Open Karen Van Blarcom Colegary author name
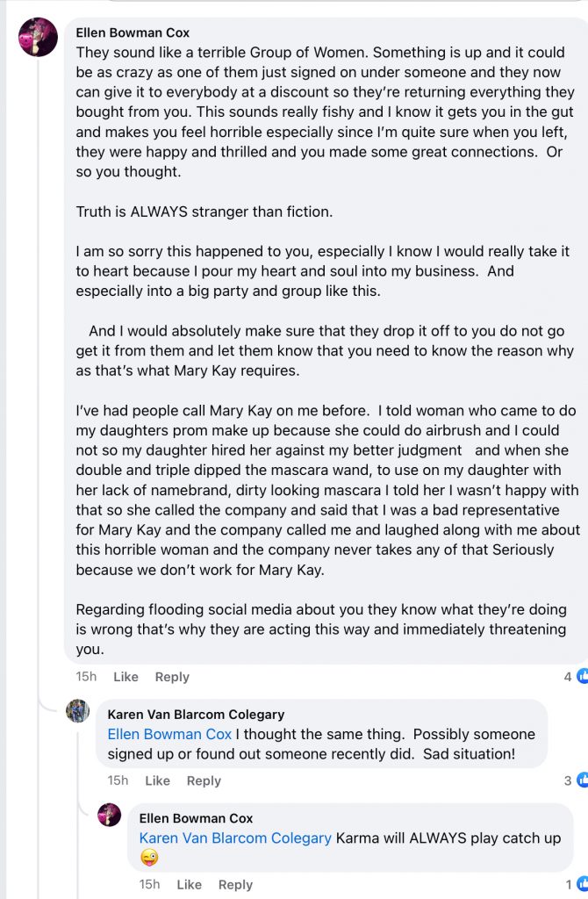The width and height of the screenshot is (588, 899). [x=196, y=715]
